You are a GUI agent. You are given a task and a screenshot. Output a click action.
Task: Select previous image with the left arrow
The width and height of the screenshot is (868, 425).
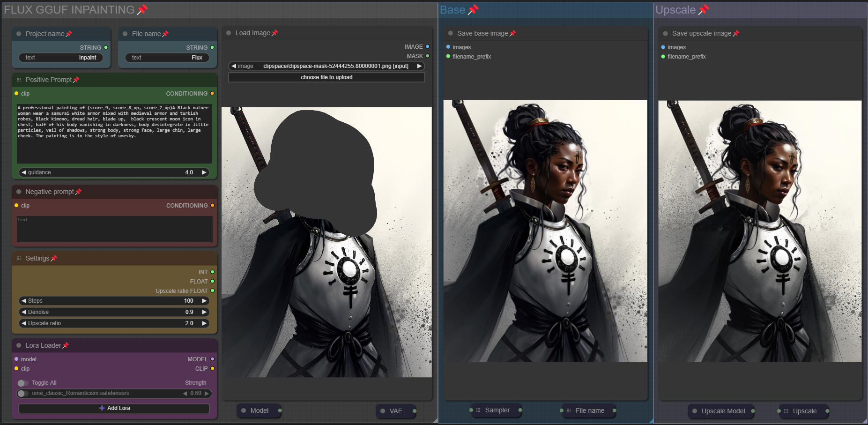234,66
